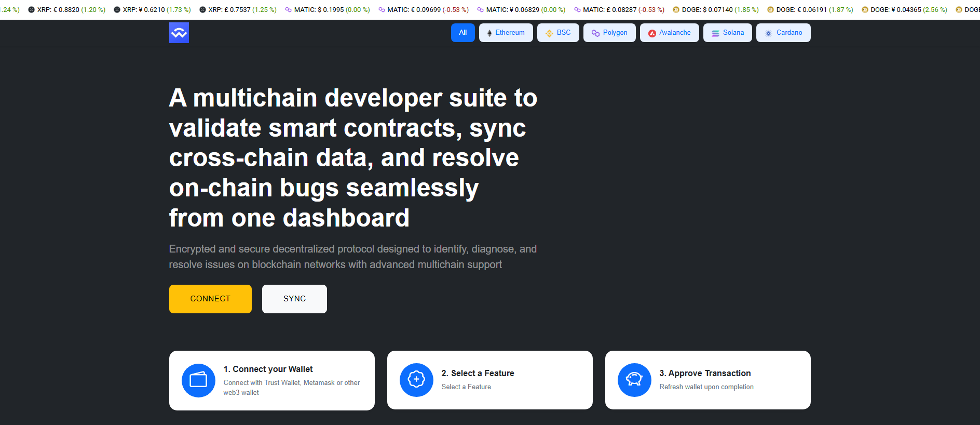Click the Polygon chain icon
Viewport: 980px width, 425px height.
595,33
